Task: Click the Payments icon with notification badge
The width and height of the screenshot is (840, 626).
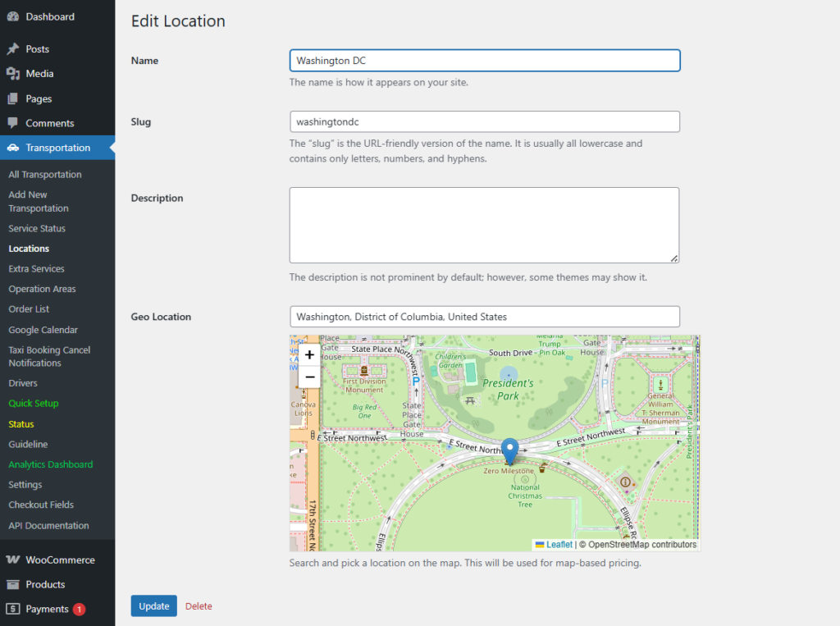Action: (x=11, y=609)
